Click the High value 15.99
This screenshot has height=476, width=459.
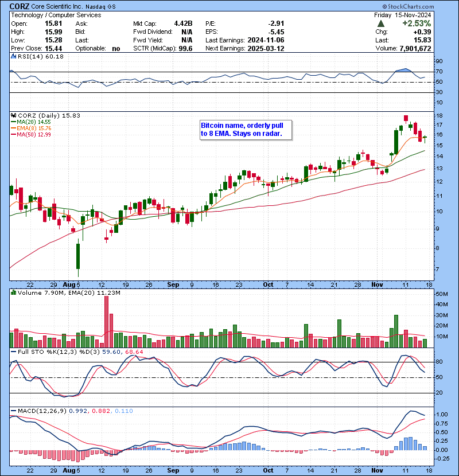pyautogui.click(x=53, y=32)
